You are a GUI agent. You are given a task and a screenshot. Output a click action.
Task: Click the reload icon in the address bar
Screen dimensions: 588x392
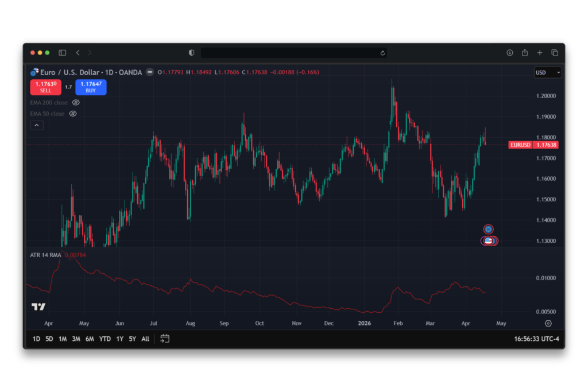tap(382, 52)
